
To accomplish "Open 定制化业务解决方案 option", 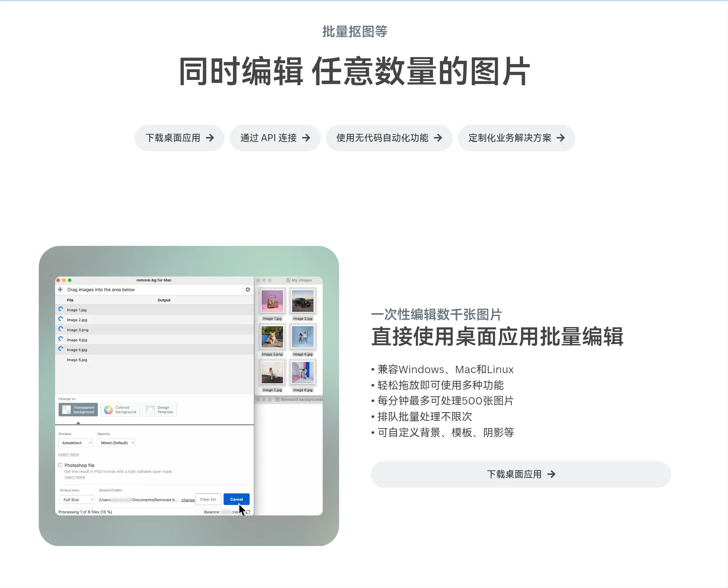I will (x=516, y=138).
